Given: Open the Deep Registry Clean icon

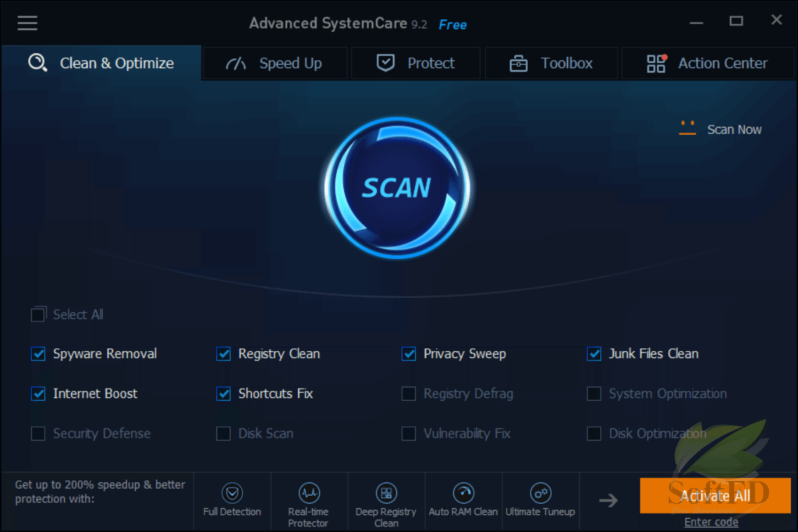Looking at the screenshot, I should pos(387,493).
